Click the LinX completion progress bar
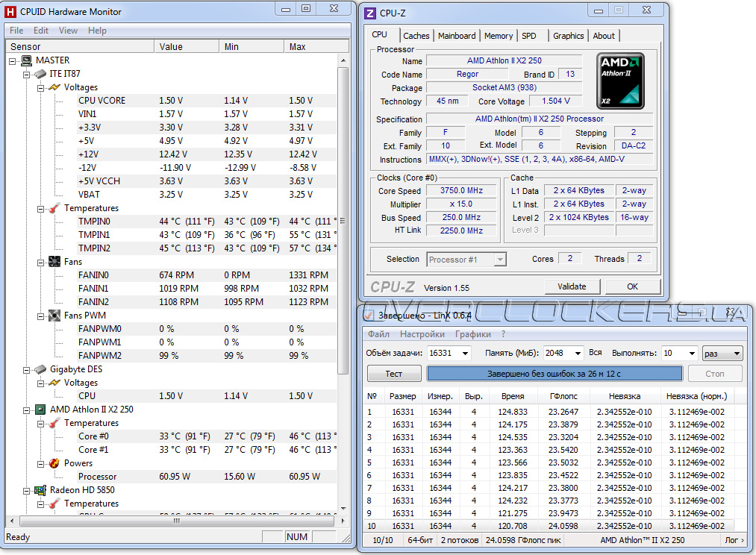 (x=554, y=374)
